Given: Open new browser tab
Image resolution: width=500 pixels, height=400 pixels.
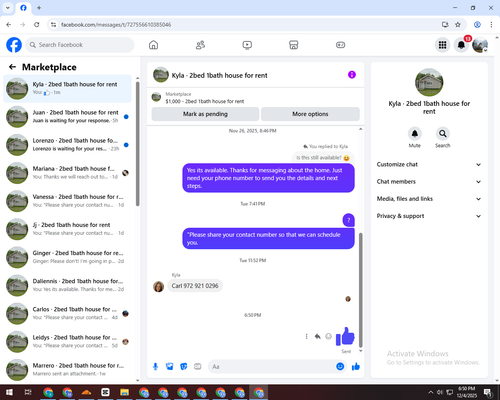Looking at the screenshot, I should click(x=39, y=8).
